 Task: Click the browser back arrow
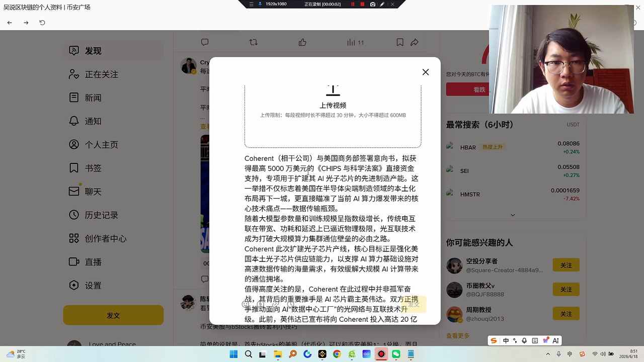click(x=10, y=23)
